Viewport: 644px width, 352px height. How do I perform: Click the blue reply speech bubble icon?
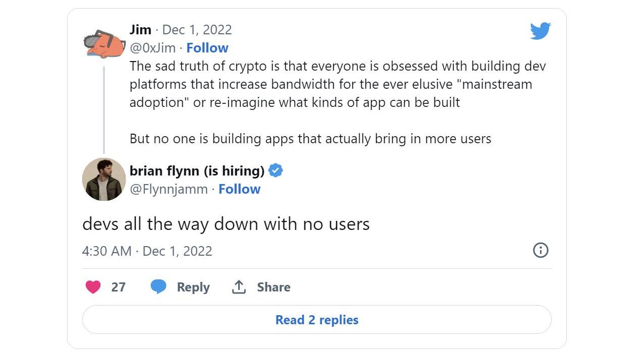(x=158, y=287)
